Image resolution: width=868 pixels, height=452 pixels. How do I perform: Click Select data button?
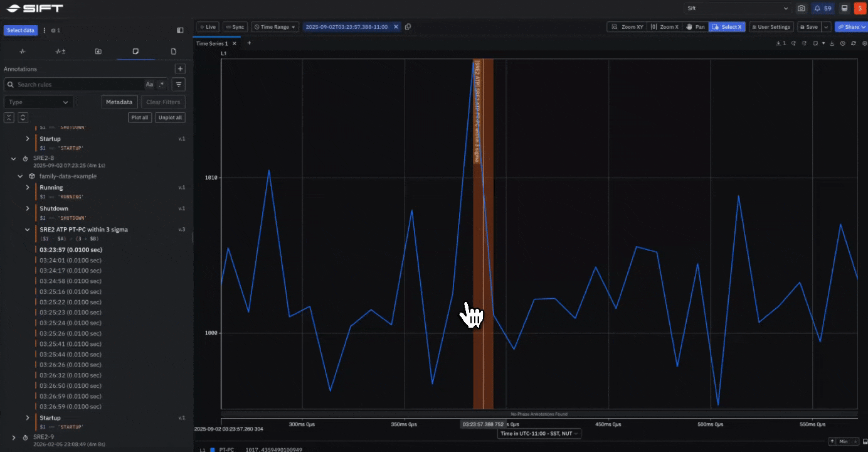[21, 30]
